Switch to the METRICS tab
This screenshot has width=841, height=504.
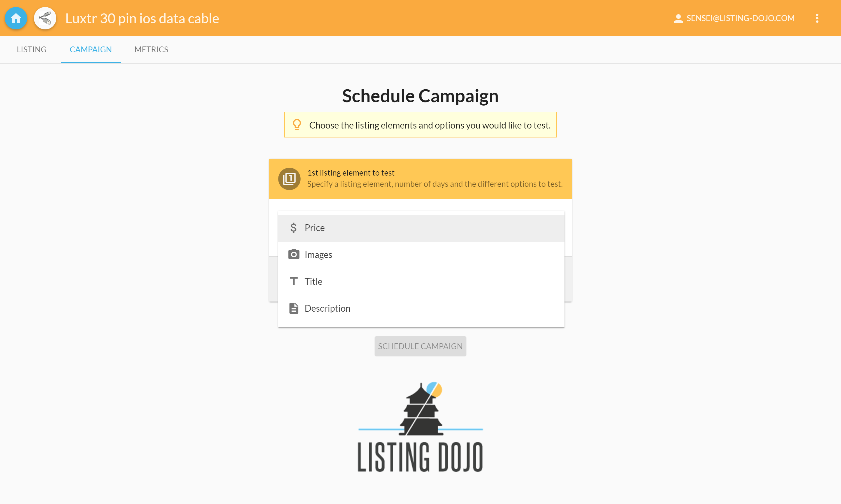coord(151,50)
